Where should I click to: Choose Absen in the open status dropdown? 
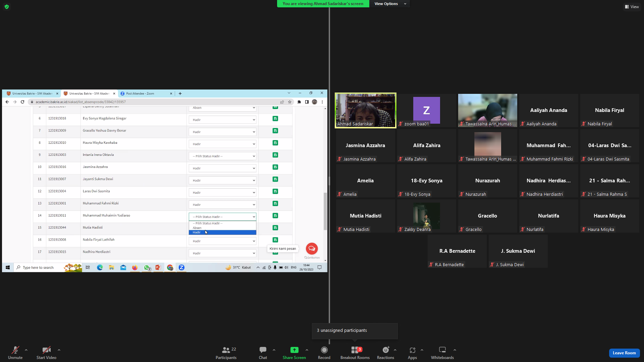(x=222, y=228)
